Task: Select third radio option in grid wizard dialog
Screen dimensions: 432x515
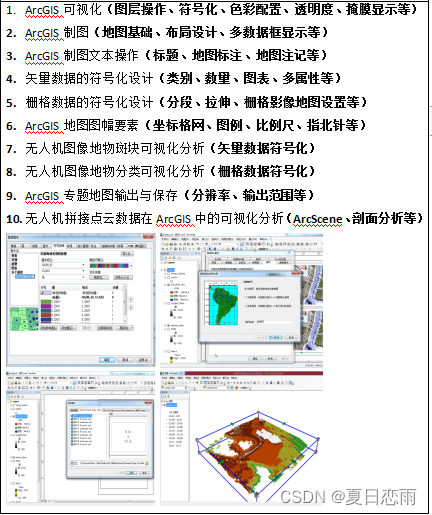Action: coord(245,306)
